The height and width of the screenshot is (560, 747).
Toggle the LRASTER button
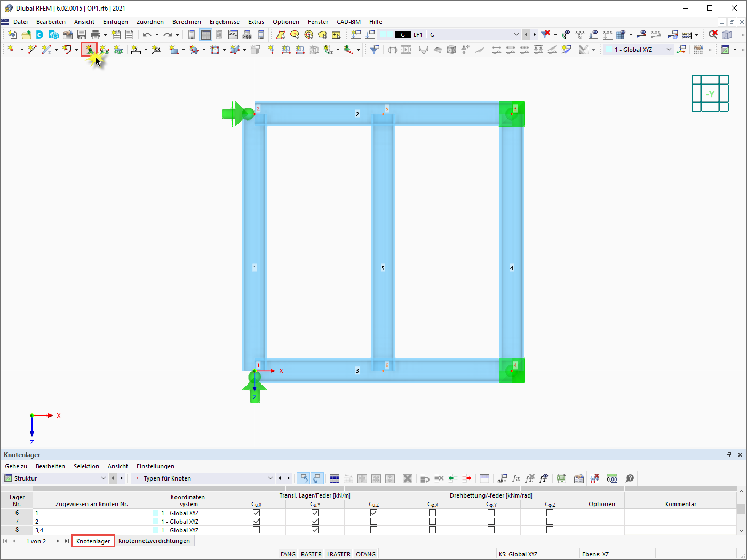(x=339, y=554)
